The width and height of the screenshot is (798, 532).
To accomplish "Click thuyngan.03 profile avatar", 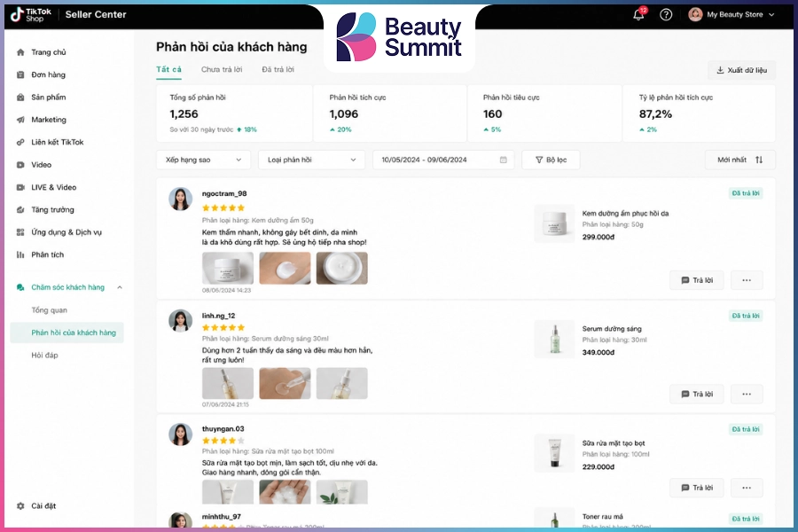I will pos(180,434).
